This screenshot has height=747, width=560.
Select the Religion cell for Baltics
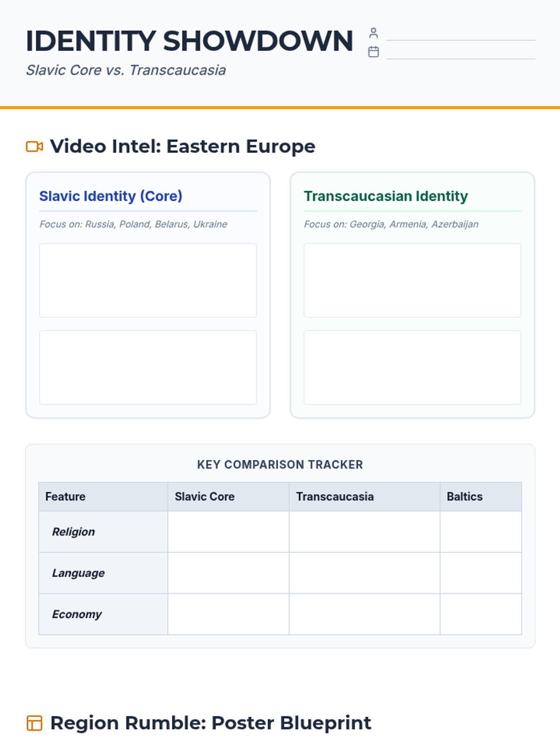click(x=481, y=532)
